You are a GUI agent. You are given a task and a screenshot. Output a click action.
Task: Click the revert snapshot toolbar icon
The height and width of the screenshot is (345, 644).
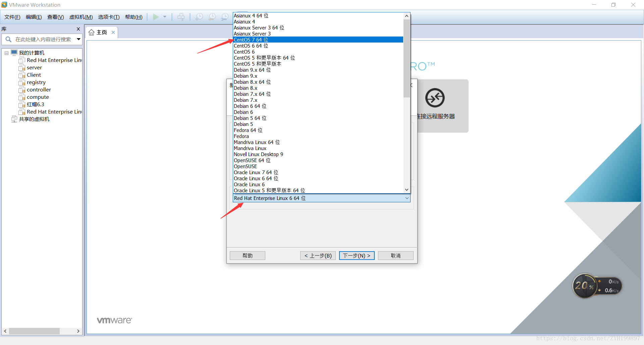click(x=212, y=17)
